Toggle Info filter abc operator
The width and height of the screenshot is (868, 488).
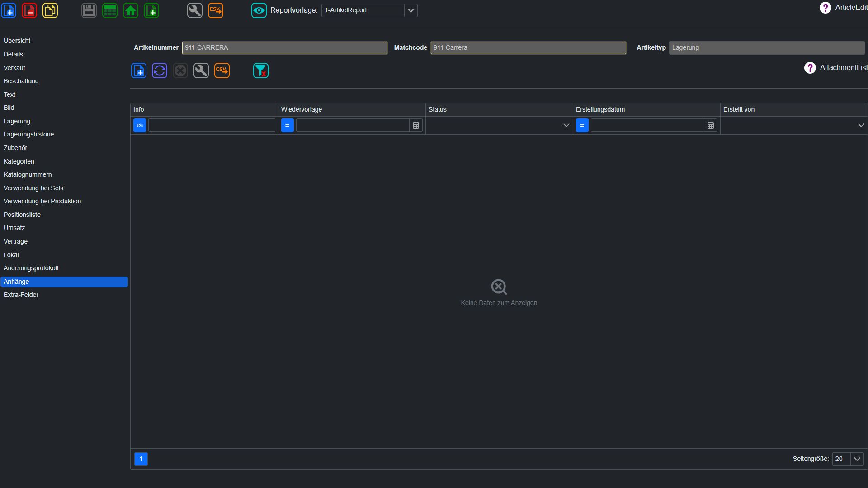[140, 125]
